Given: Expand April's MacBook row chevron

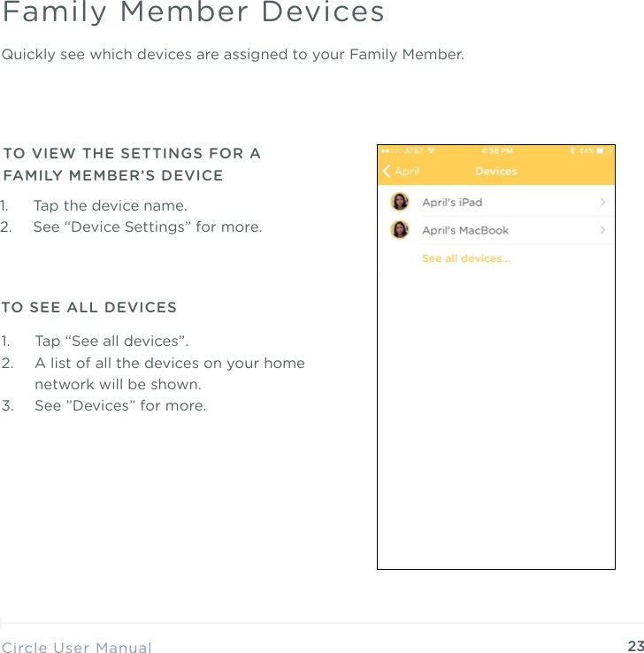Looking at the screenshot, I should click(x=602, y=230).
